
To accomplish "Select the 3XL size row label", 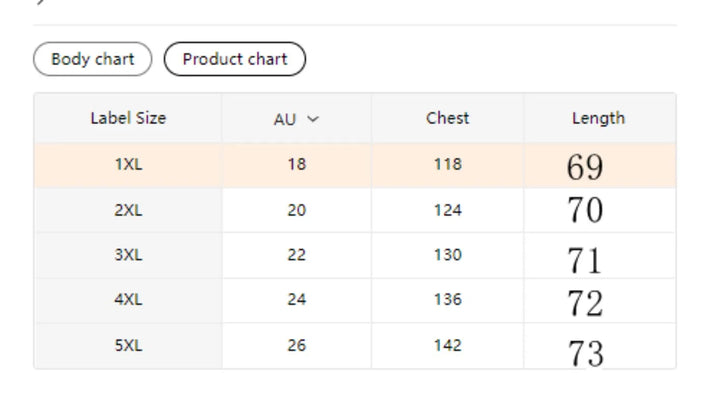I will [x=128, y=255].
